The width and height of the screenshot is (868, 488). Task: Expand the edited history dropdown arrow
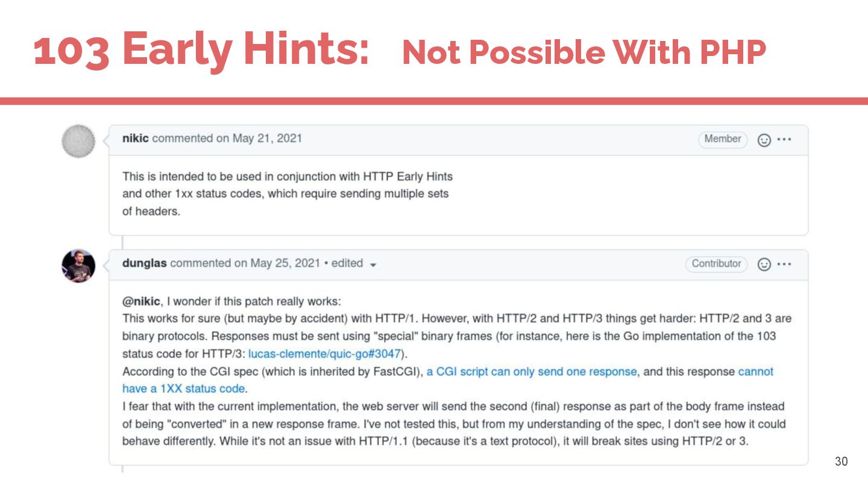373,264
